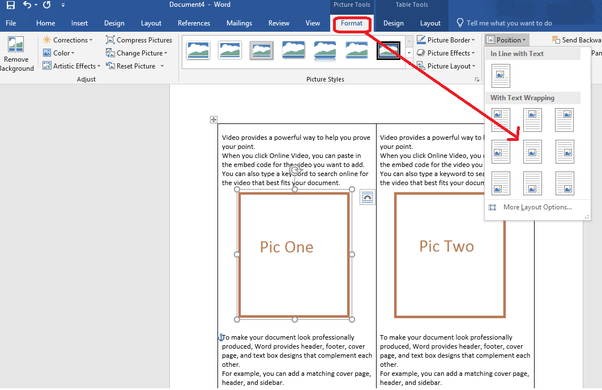Open the Review tab

[279, 23]
